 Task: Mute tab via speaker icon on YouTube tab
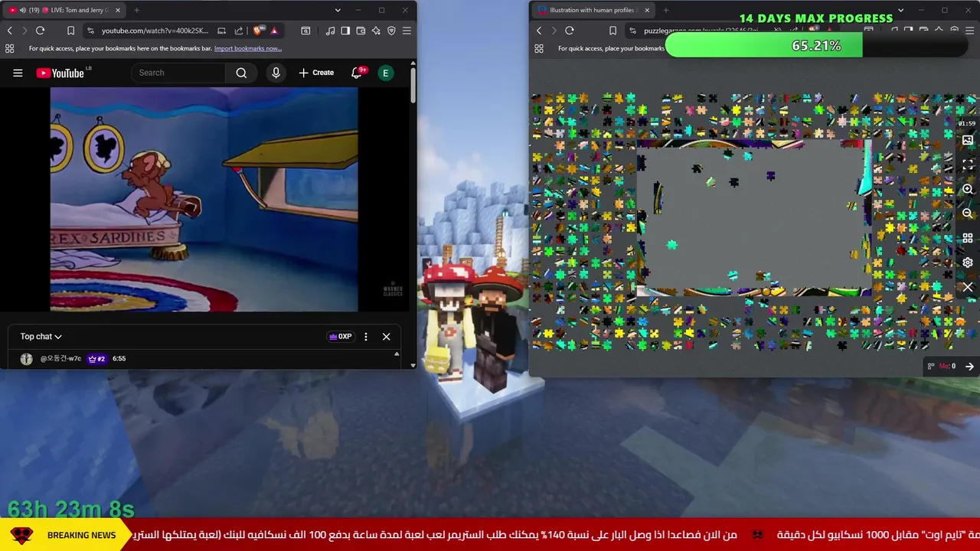23,10
